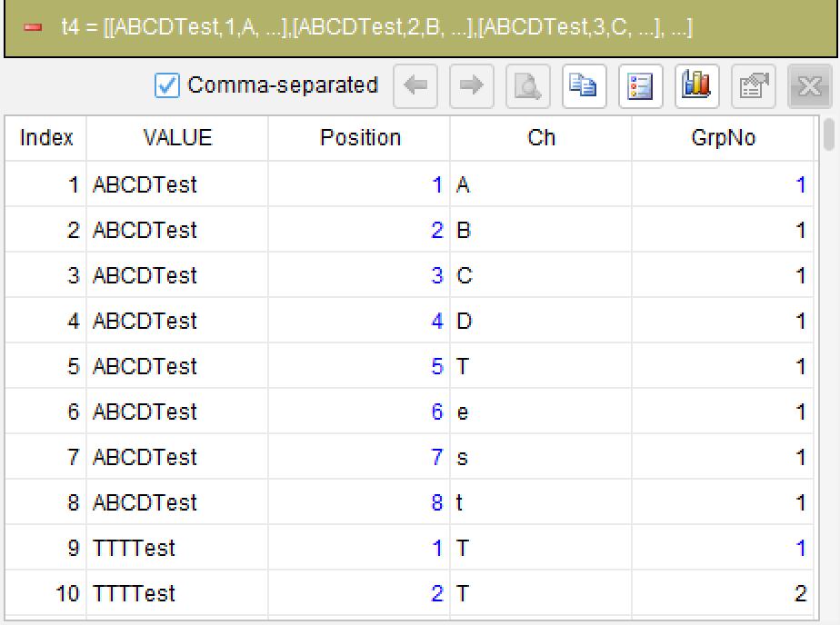The image size is (840, 625).
Task: Click the back arrow navigation icon
Action: coord(415,86)
